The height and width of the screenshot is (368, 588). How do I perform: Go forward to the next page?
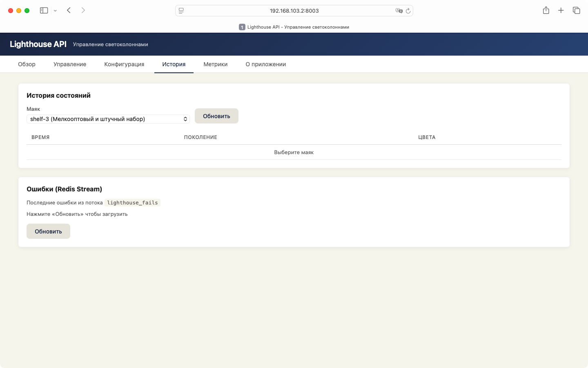83,11
